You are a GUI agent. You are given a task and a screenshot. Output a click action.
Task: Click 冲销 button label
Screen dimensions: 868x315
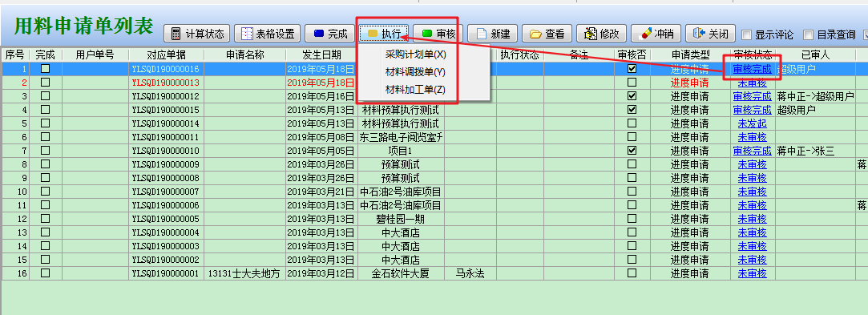click(664, 34)
